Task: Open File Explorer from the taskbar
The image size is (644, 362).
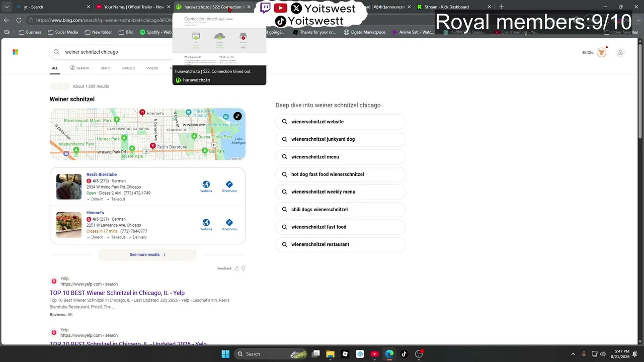Action: pyautogui.click(x=330, y=354)
